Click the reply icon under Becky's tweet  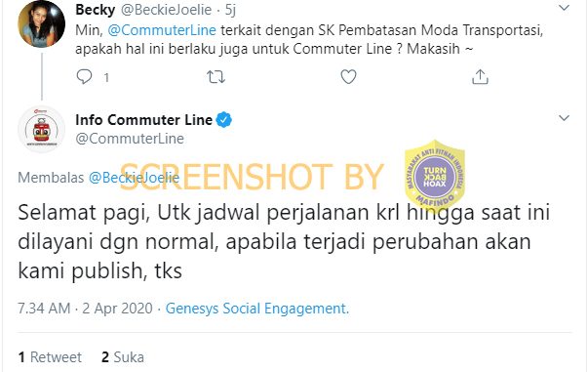84,77
